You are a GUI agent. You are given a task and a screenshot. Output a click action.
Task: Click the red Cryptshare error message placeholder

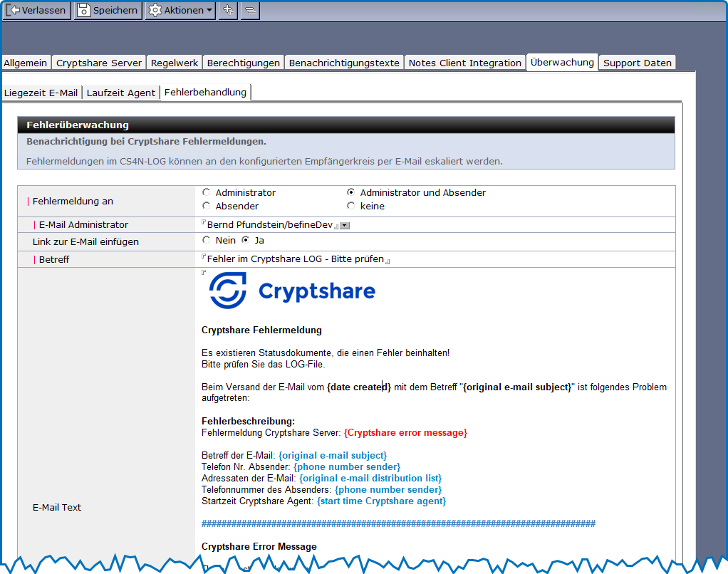tap(405, 432)
